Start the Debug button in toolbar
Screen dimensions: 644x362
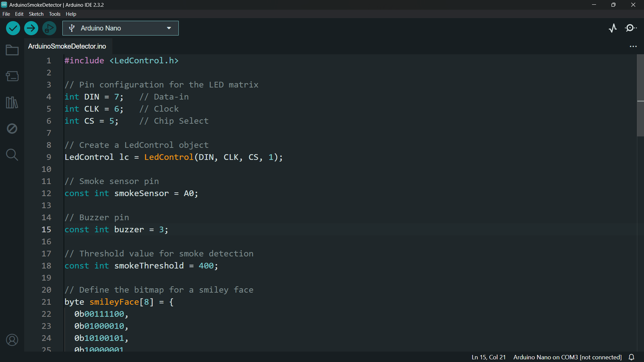(49, 28)
